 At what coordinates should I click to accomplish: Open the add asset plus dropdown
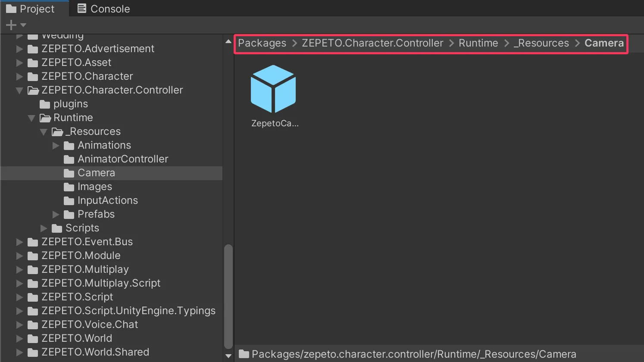coord(16,25)
